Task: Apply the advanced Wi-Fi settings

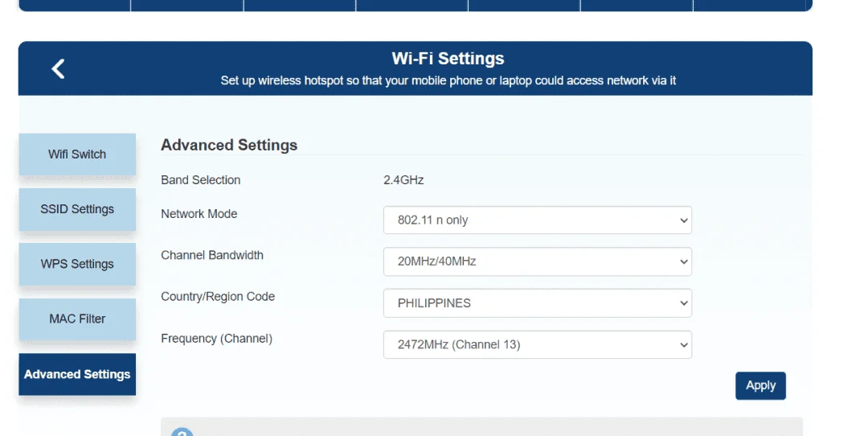Action: tap(760, 385)
